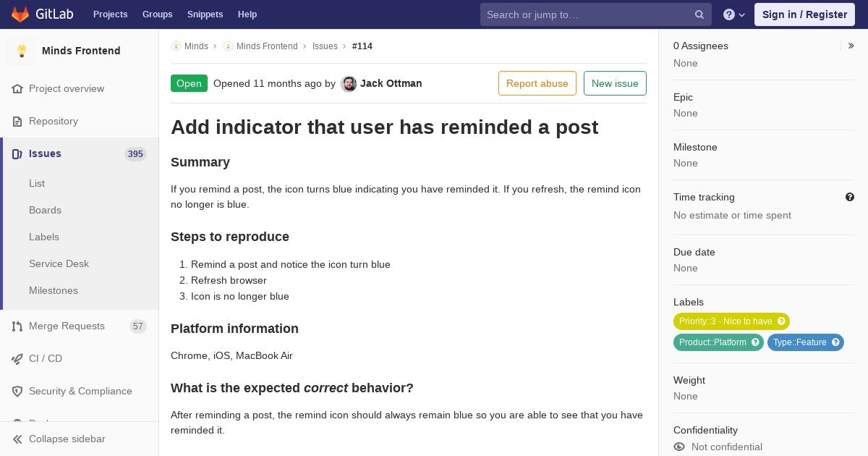Open the Help menu item

coord(247,14)
